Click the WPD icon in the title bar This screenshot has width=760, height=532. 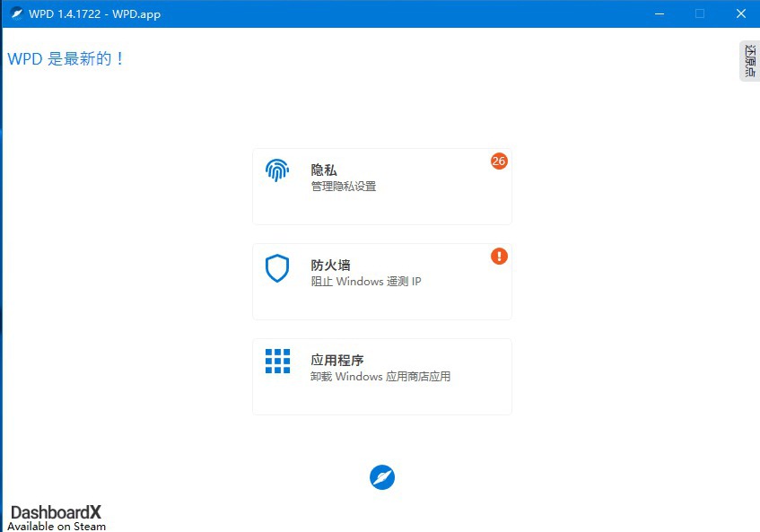[16, 13]
